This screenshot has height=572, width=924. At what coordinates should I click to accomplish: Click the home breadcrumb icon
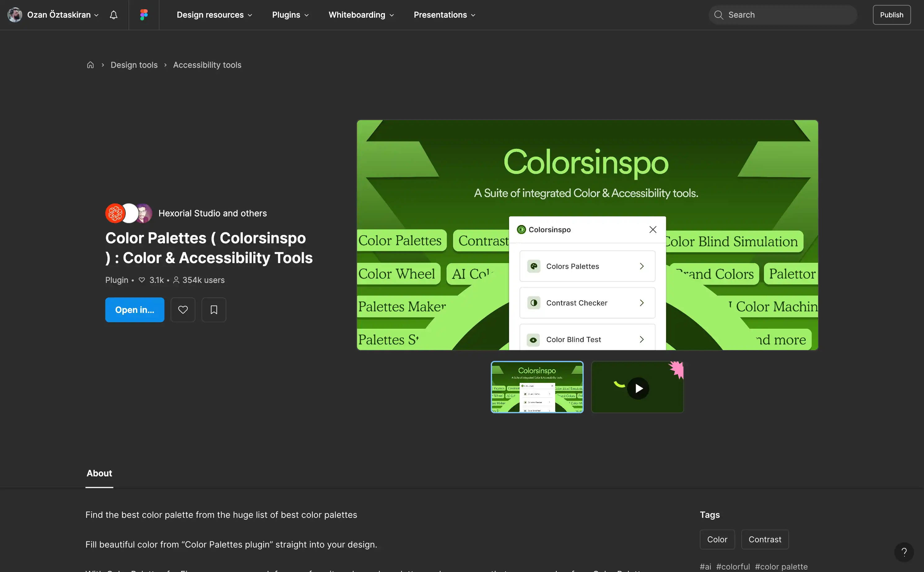tap(90, 65)
